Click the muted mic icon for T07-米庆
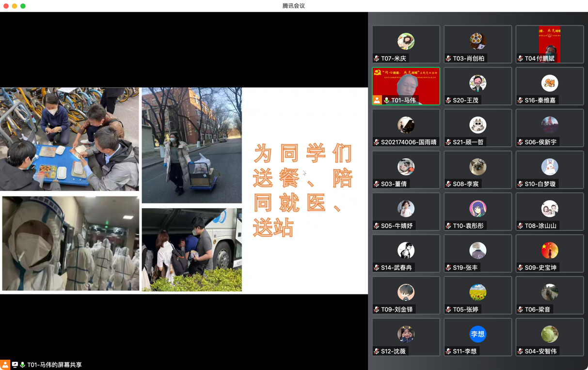This screenshot has height=370, width=588. [x=377, y=59]
